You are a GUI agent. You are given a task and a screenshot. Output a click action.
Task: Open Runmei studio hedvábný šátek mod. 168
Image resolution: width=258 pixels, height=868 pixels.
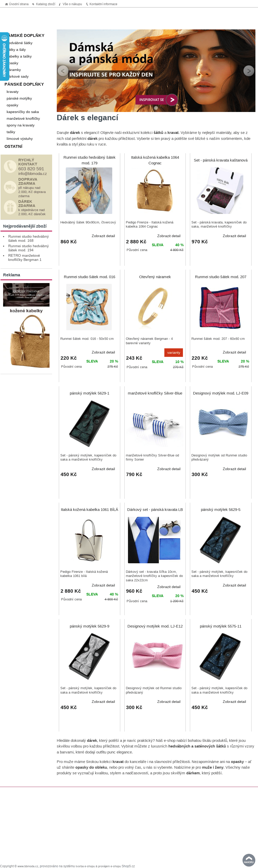tap(28, 239)
